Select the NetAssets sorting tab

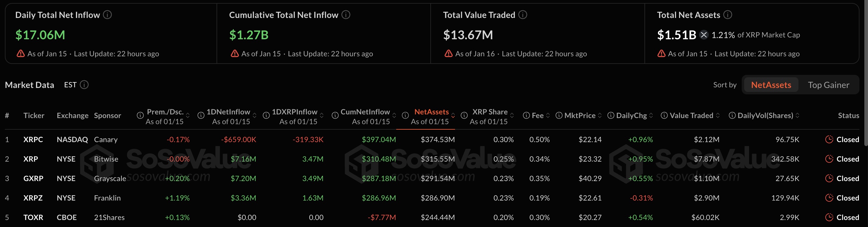point(771,85)
